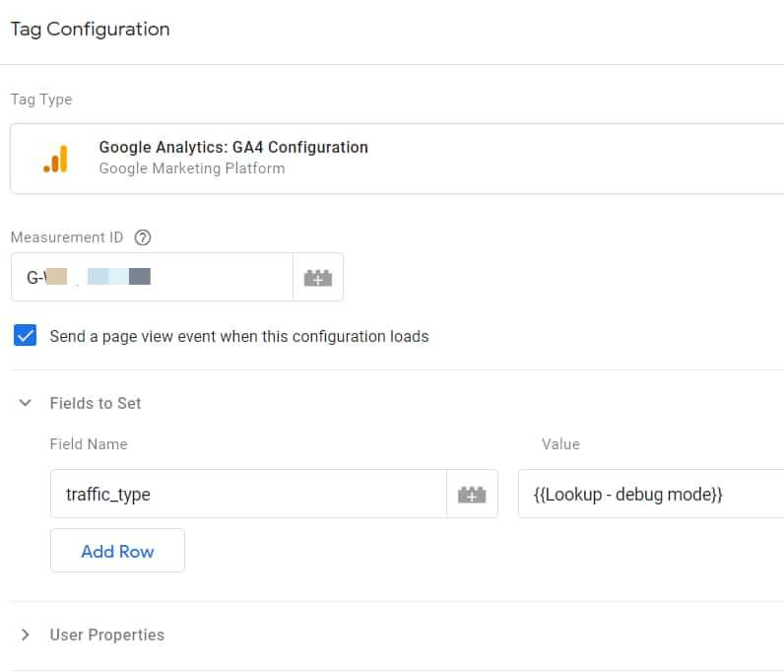The height and width of the screenshot is (672, 784).
Task: Click the 'Value' column header
Action: [x=560, y=444]
